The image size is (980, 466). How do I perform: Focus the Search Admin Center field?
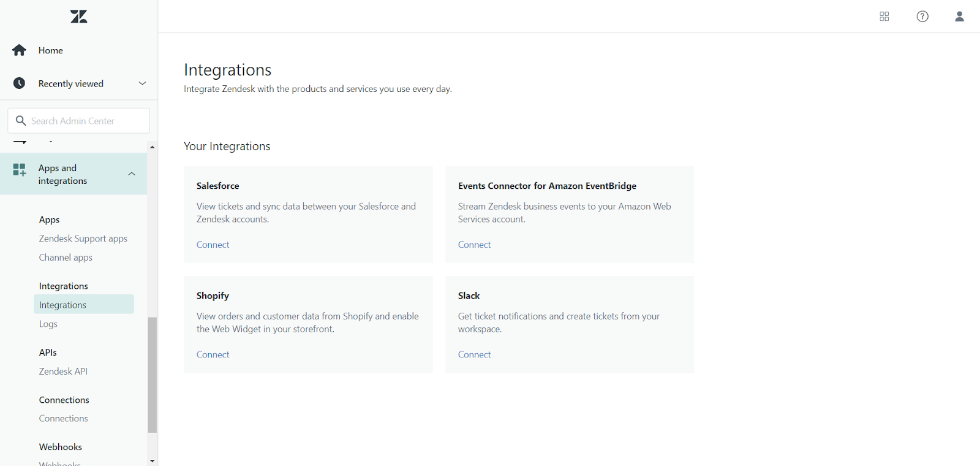tap(86, 121)
